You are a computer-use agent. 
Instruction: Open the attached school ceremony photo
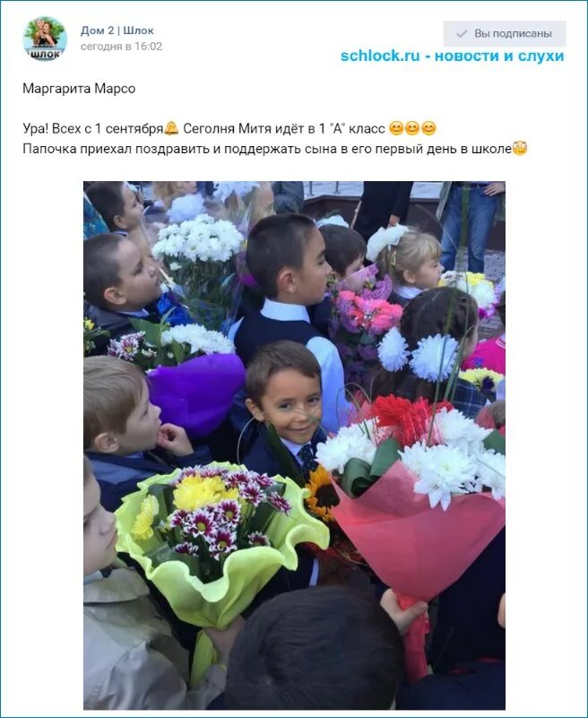294,446
